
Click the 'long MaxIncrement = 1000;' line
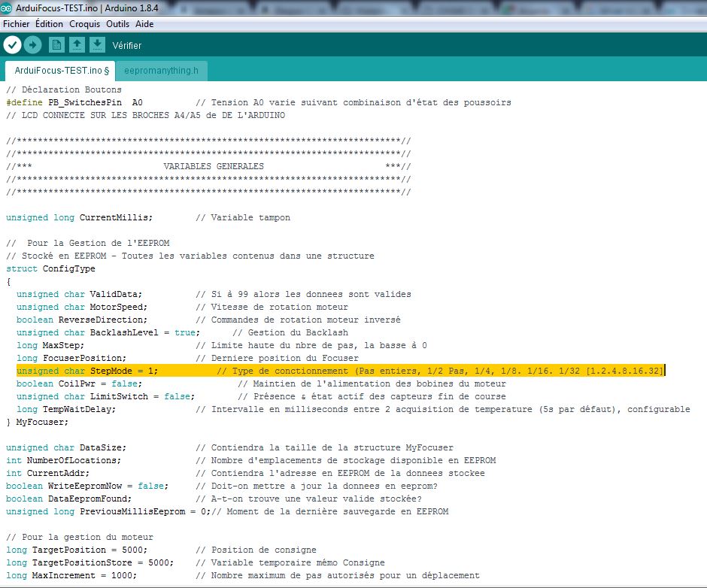pyautogui.click(x=71, y=575)
